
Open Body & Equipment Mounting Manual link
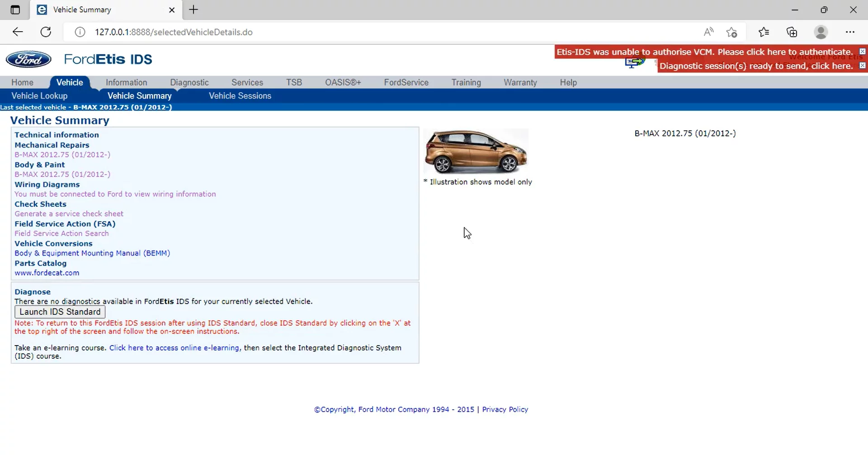92,253
